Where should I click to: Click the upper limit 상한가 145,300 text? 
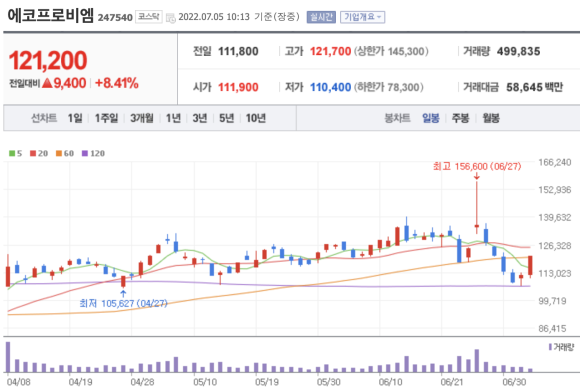coord(391,51)
